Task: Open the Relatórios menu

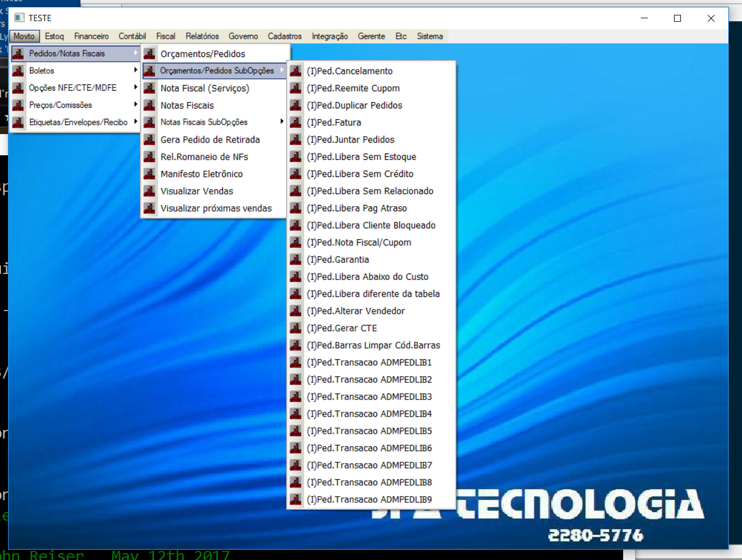Action: pyautogui.click(x=202, y=36)
